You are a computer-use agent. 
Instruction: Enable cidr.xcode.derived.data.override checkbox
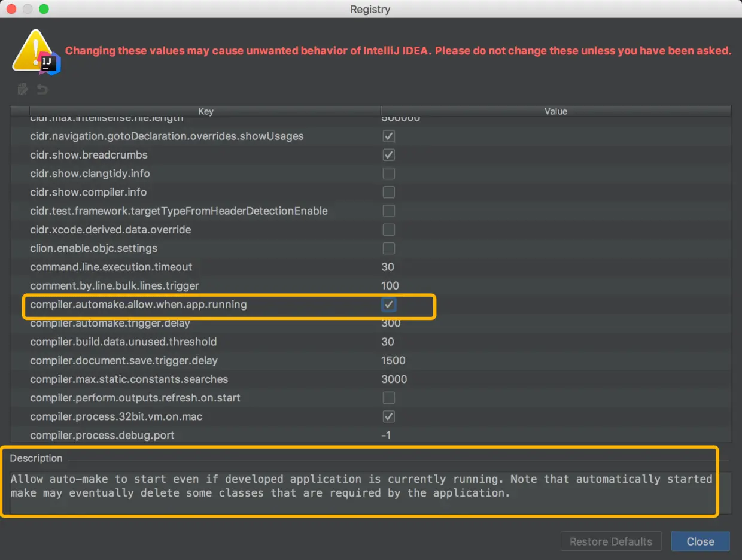389,229
